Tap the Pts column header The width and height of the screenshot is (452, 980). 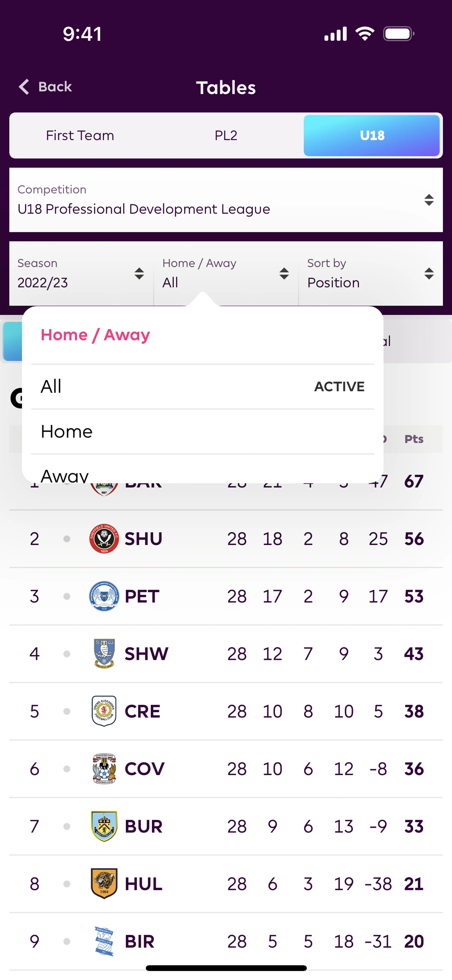[414, 439]
